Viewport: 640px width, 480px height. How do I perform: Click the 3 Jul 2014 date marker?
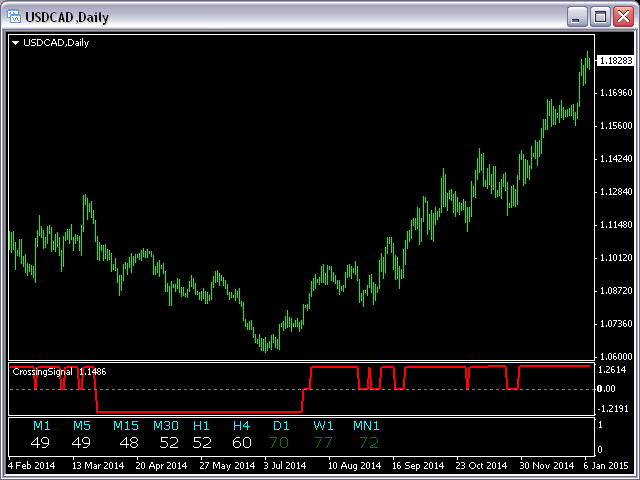click(284, 466)
